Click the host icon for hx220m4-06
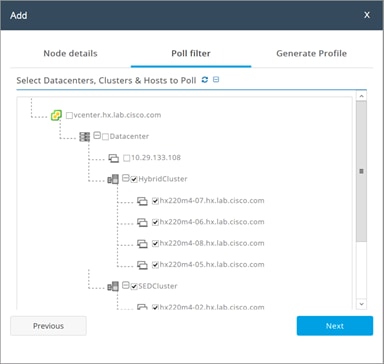Viewport: 384px width, 364px height. click(142, 222)
